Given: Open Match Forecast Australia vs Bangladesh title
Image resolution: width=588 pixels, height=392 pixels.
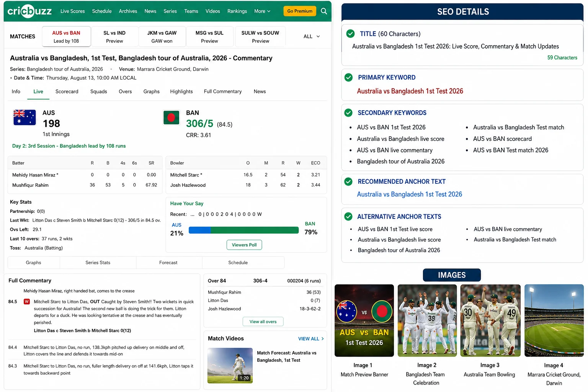Looking at the screenshot, I should 286,356.
